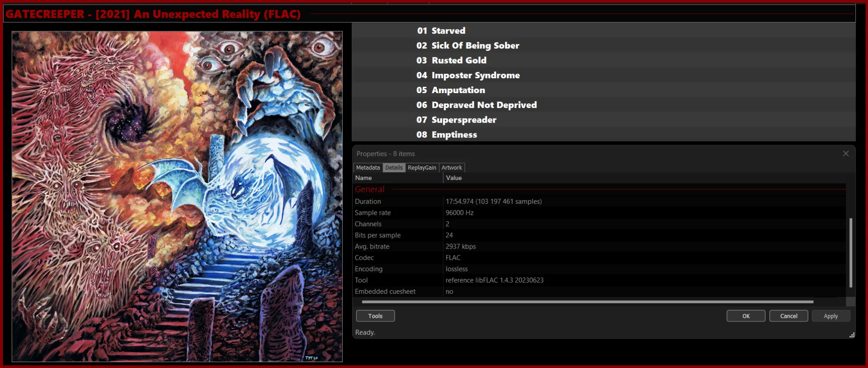Select track 04 Imposter Syndrome
This screenshot has height=368, width=868.
coord(604,75)
